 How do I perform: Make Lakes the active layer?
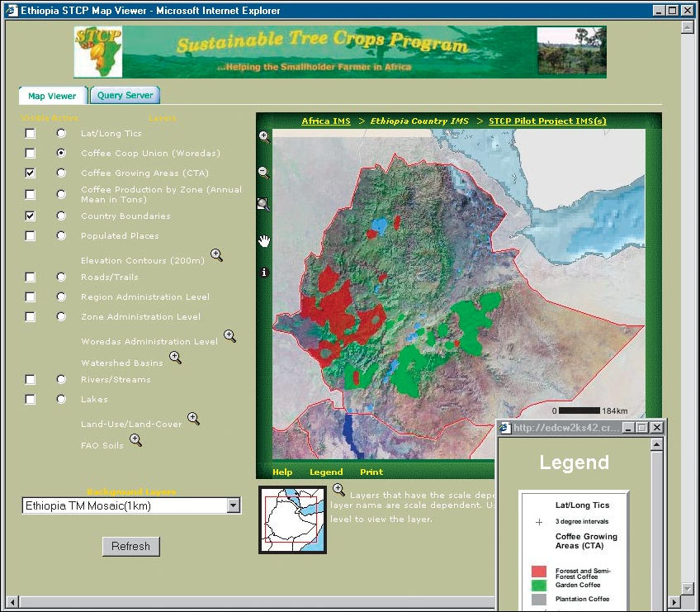[x=61, y=399]
